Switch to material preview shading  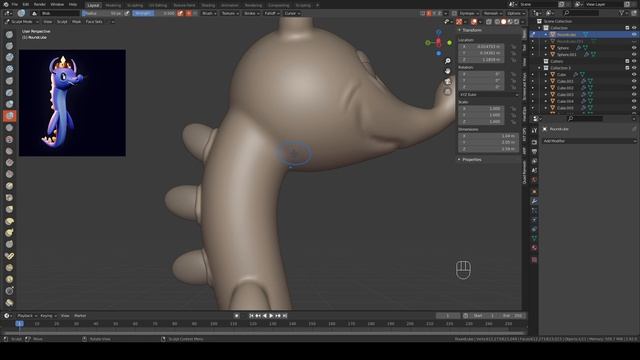tap(510, 22)
